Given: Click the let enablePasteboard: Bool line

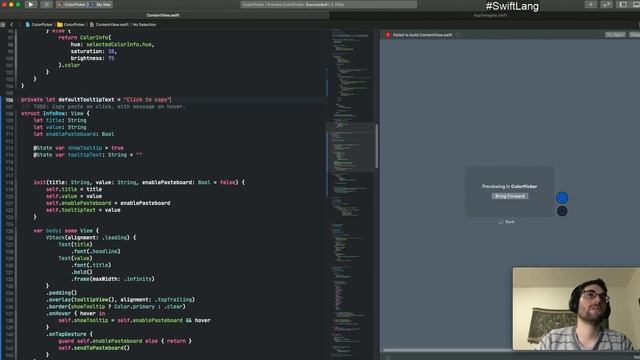Looking at the screenshot, I should pyautogui.click(x=74, y=134).
